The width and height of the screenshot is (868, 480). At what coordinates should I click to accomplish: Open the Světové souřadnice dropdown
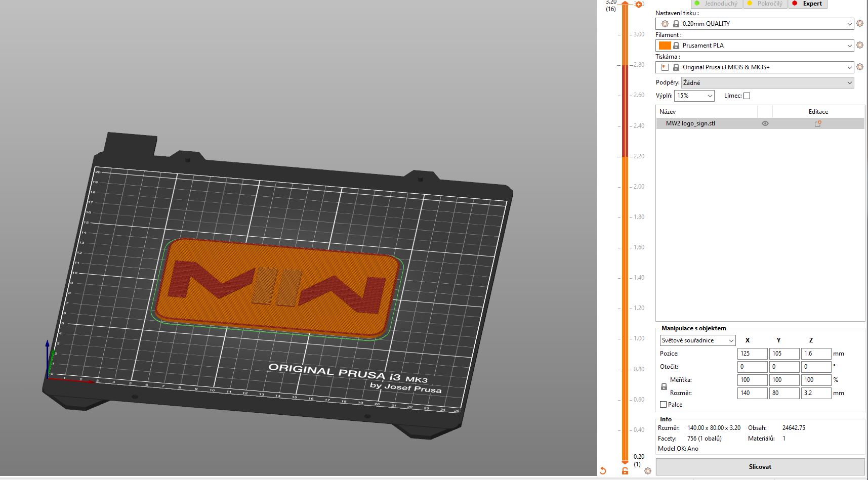click(697, 340)
